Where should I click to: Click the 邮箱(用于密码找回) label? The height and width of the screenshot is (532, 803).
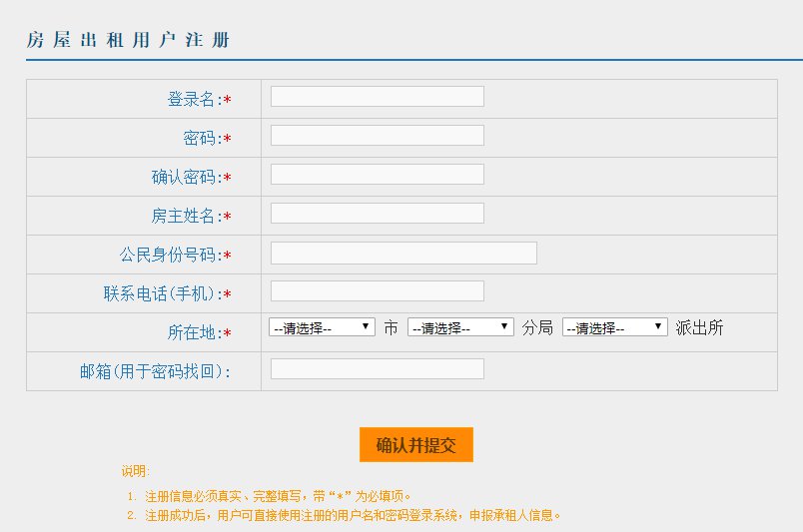[x=155, y=371]
